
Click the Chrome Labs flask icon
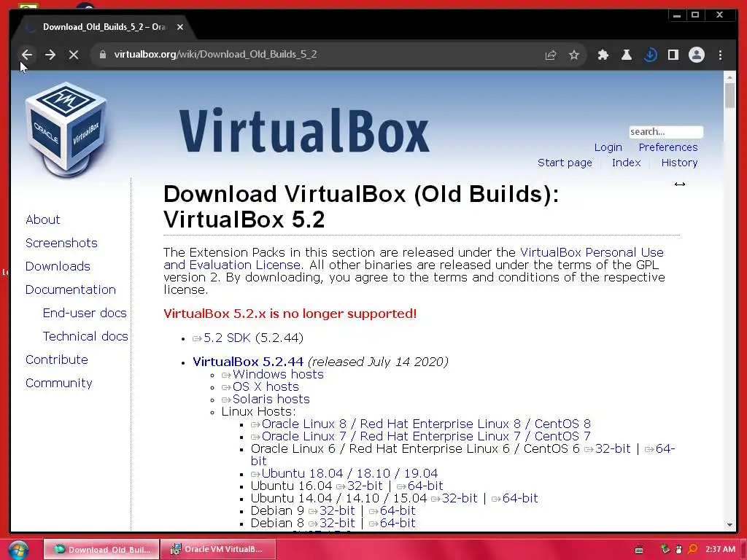[x=627, y=55]
